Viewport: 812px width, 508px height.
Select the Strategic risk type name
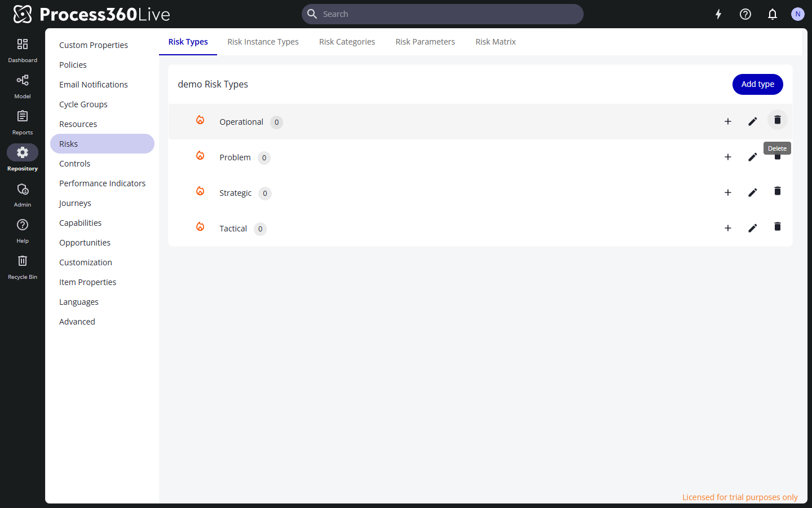click(x=235, y=193)
